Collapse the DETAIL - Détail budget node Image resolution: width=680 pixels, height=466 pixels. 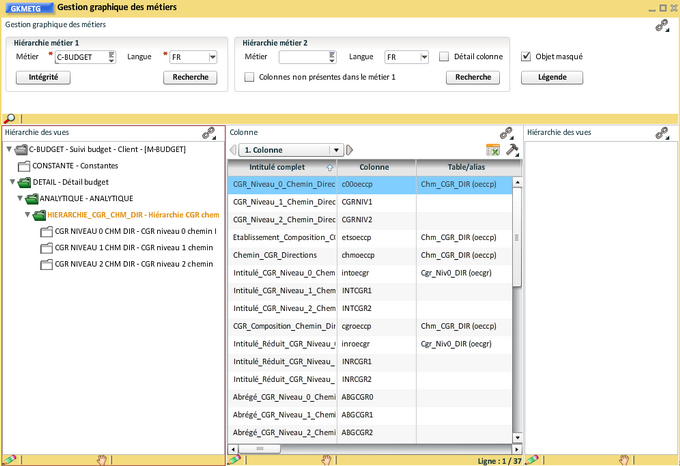tap(12, 182)
